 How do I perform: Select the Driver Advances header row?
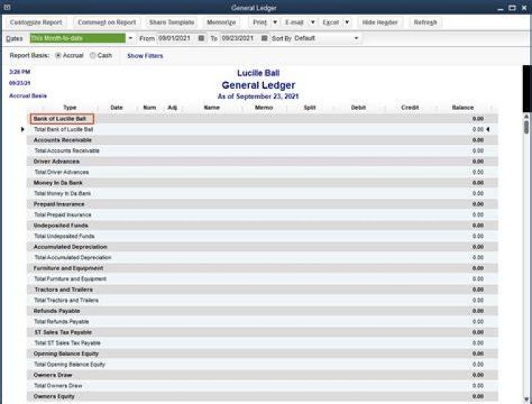[262, 162]
